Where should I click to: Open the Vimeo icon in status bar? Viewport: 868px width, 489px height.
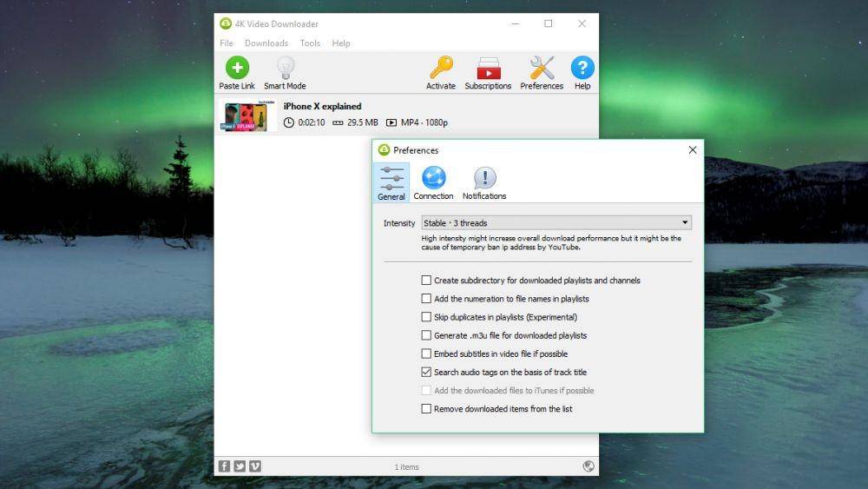click(x=255, y=466)
